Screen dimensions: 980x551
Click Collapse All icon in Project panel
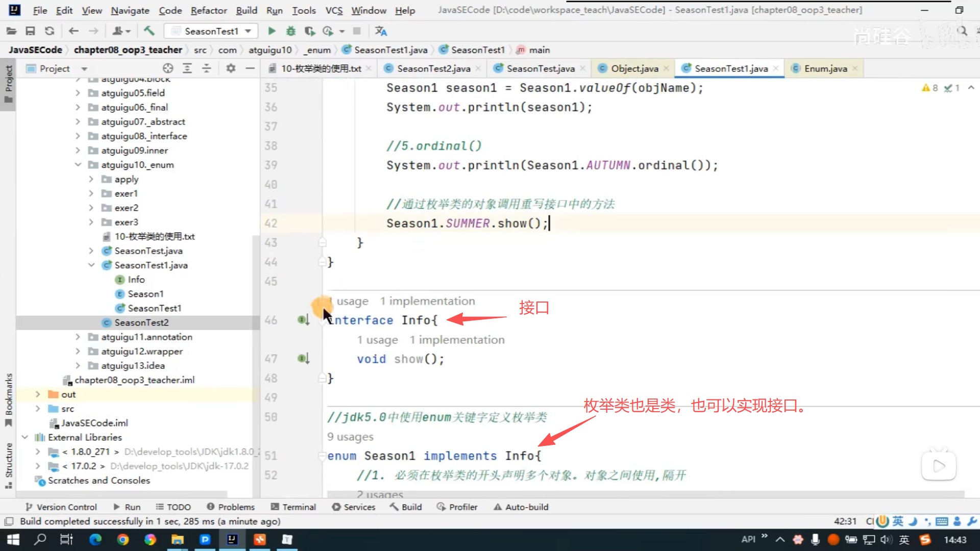(206, 68)
